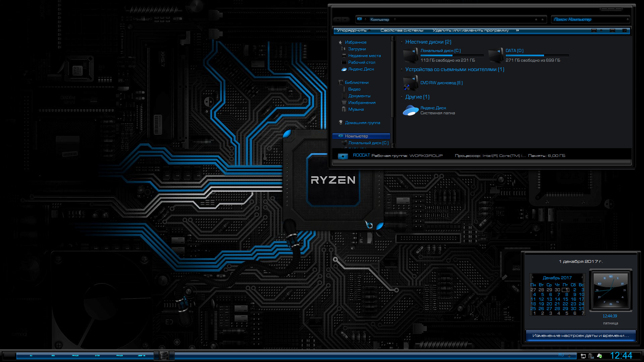Screen dimensions: 644x362
Task: Click Удалить или изменить программу
Action: pyautogui.click(x=470, y=31)
